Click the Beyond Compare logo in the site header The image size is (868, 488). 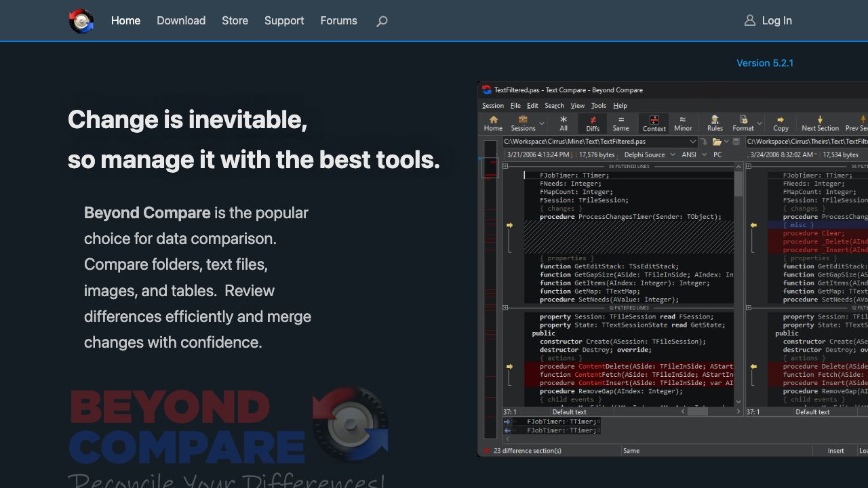(x=81, y=21)
